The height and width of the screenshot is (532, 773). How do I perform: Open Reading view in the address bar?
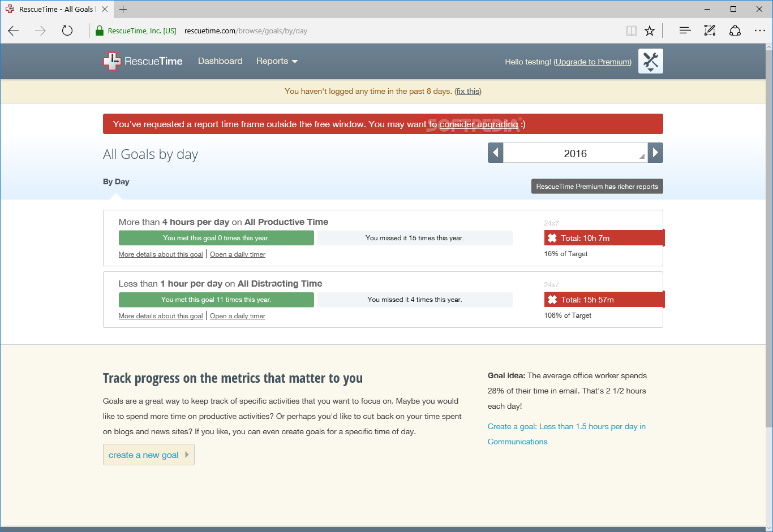[x=631, y=31]
